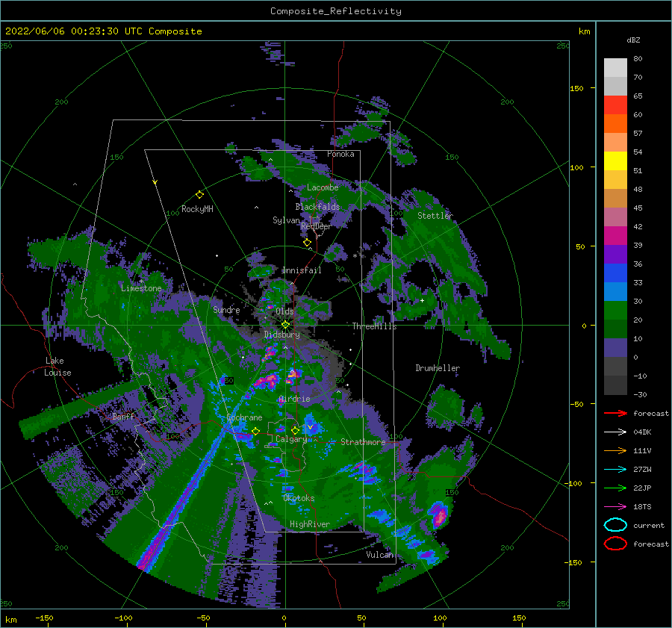The image size is (672, 628).
Task: Click the Okotoks label
Action: pos(299,498)
